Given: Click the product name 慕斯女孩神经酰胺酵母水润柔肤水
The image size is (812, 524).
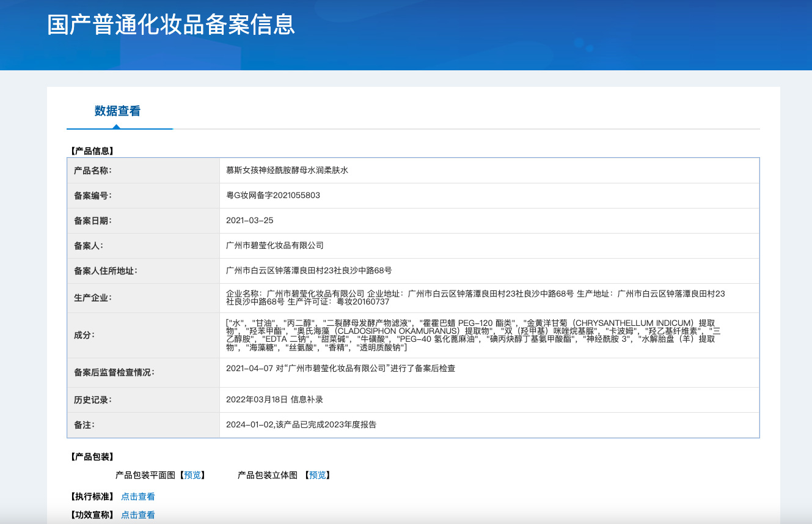Looking at the screenshot, I should pyautogui.click(x=287, y=171).
